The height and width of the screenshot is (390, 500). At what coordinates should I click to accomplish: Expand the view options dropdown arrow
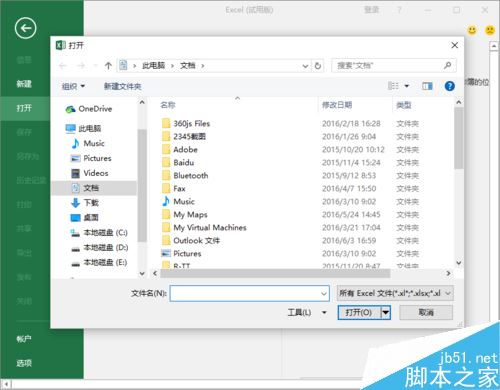(407, 86)
